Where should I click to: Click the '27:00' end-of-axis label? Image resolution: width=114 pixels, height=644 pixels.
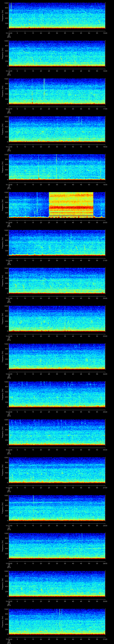[x=105, y=488]
